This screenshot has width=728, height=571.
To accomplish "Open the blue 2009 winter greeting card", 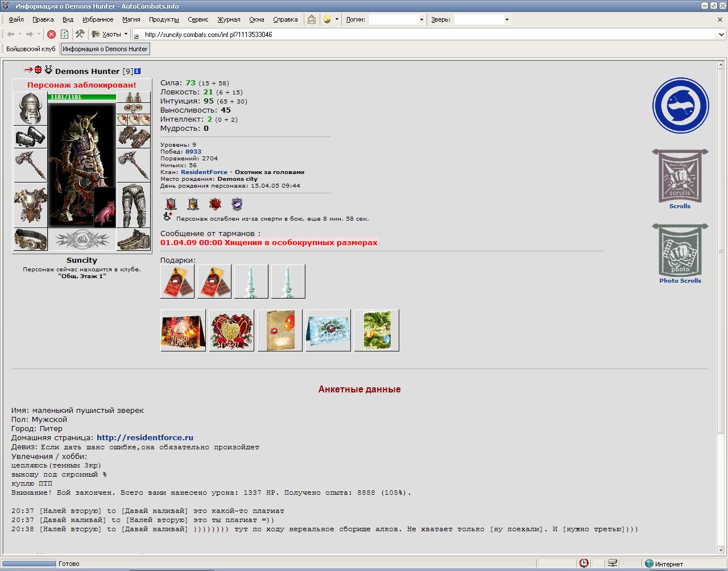I will [328, 330].
